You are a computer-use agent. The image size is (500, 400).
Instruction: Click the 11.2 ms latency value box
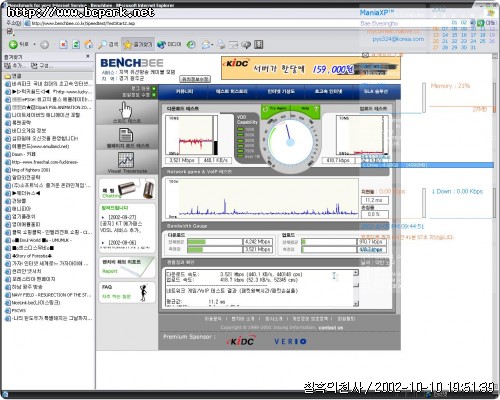tap(375, 200)
